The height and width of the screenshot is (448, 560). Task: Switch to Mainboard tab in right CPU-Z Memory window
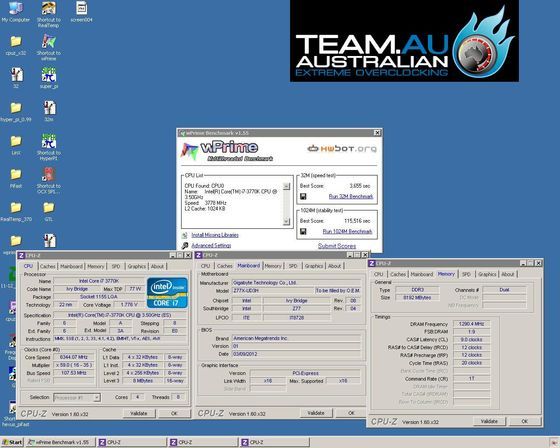click(x=422, y=274)
